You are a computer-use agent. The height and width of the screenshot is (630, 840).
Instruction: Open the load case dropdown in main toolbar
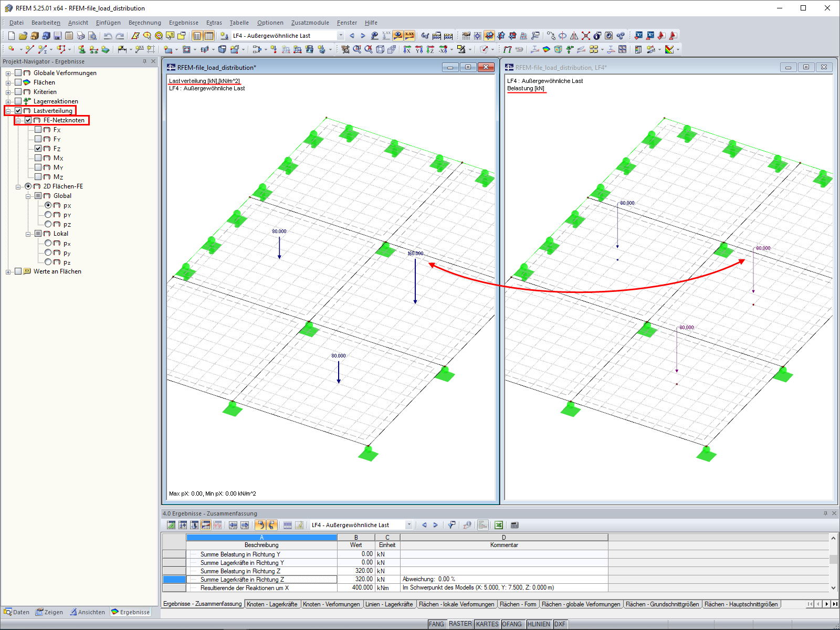point(340,36)
